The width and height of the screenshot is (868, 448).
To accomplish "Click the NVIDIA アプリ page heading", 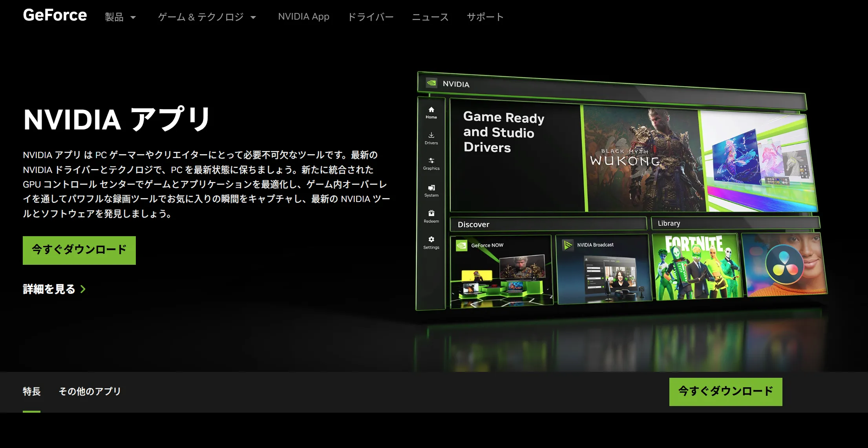I will coord(117,119).
